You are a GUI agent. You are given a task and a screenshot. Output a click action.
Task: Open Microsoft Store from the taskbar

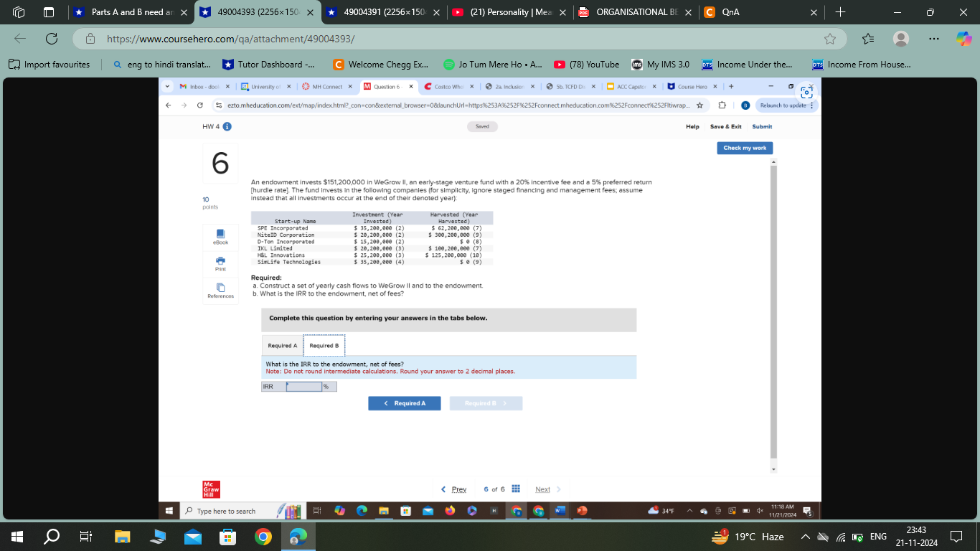[x=228, y=537]
